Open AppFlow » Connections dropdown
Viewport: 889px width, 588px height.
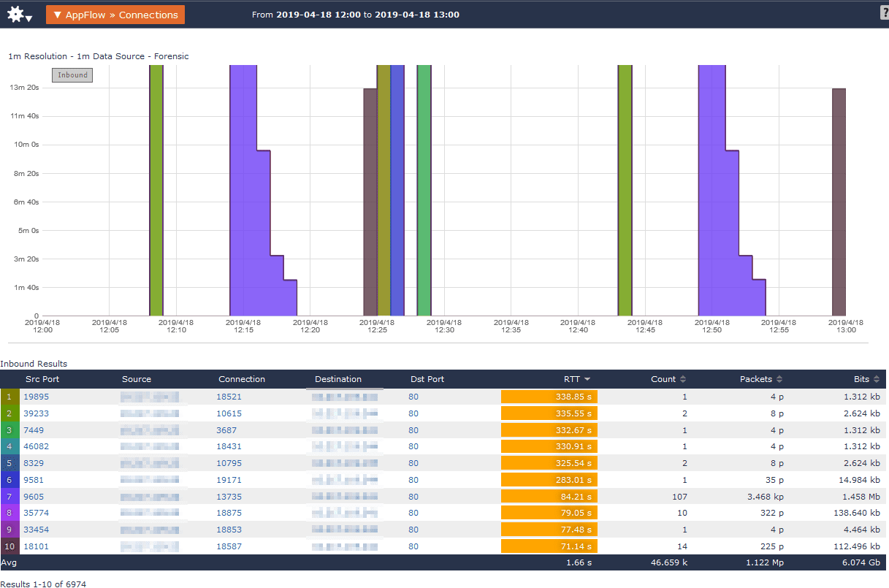point(115,15)
